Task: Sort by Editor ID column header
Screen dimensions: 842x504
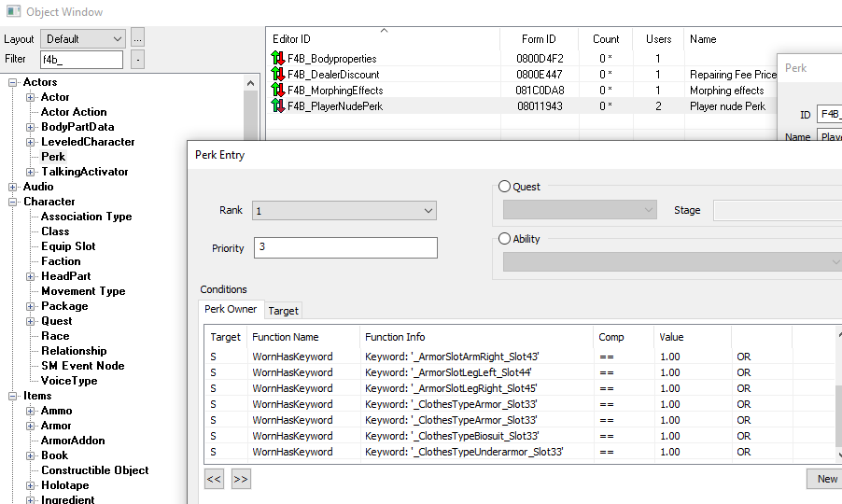Action: 384,38
